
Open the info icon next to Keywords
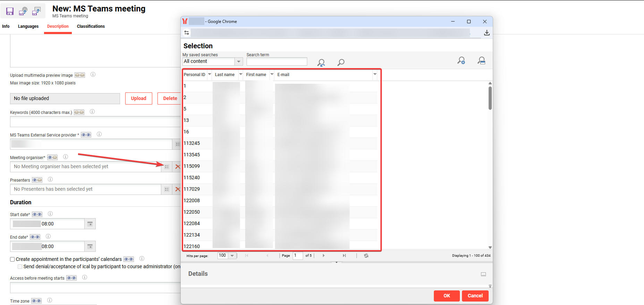click(x=92, y=112)
